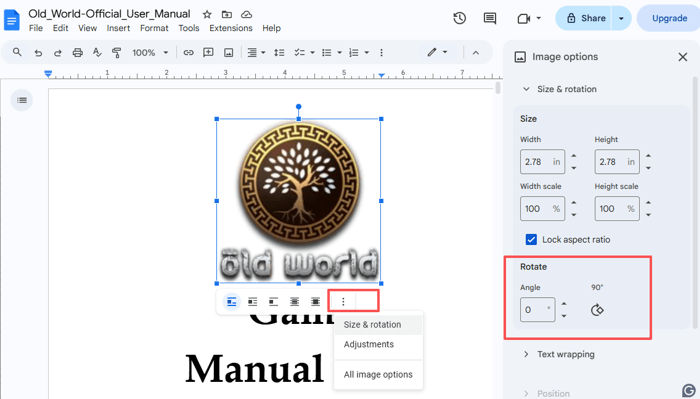Open more toolbar options (three dots)
700x399 pixels.
[x=381, y=53]
